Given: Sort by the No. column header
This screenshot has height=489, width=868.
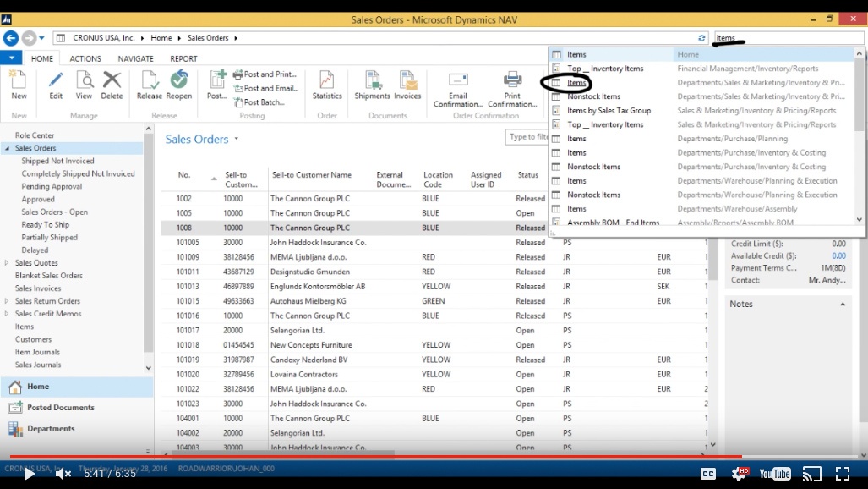Looking at the screenshot, I should pyautogui.click(x=184, y=174).
